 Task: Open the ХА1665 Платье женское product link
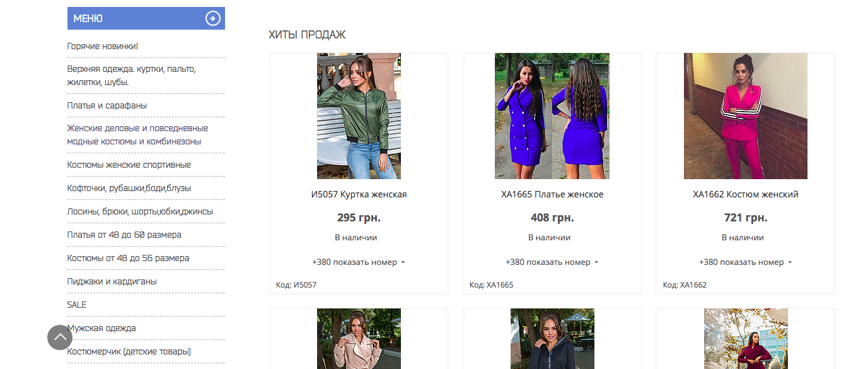[x=552, y=194]
